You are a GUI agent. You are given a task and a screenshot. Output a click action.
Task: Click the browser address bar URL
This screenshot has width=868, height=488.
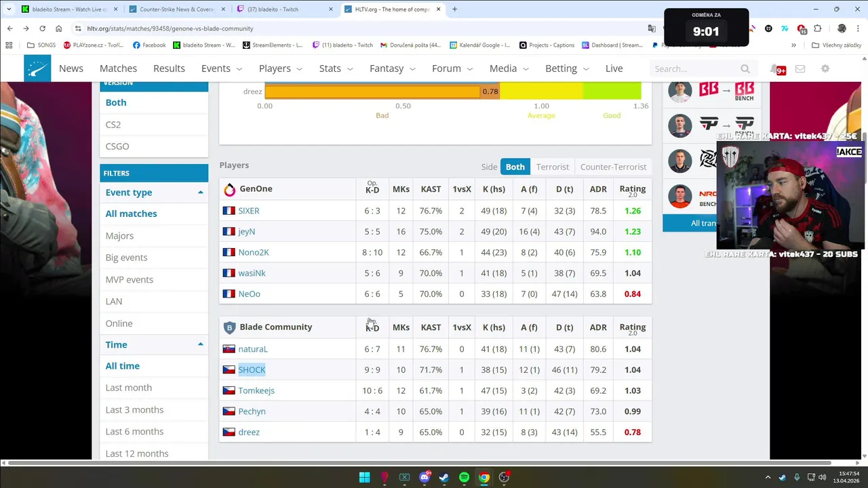(170, 28)
